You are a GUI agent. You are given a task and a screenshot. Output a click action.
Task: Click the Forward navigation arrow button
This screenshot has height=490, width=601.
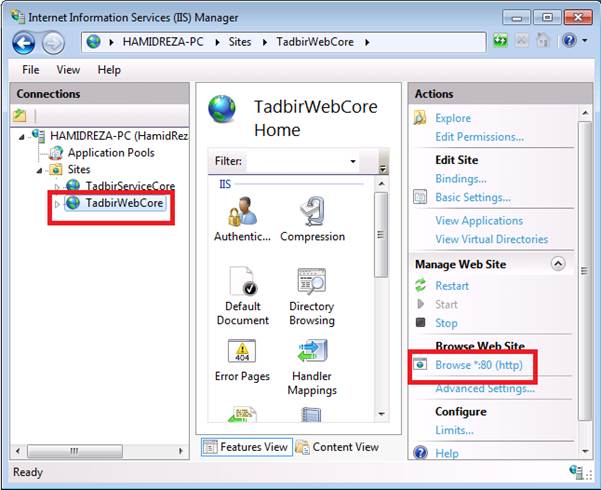(x=53, y=43)
